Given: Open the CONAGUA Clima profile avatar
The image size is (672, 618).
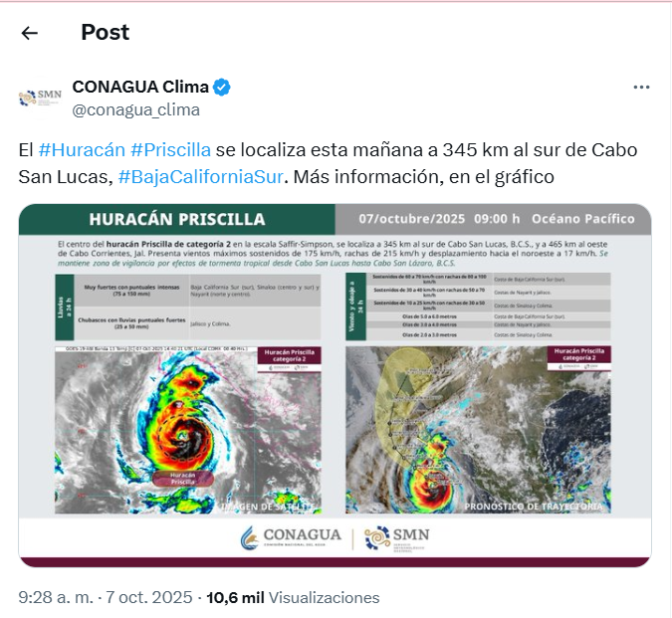Looking at the screenshot, I should 40,98.
